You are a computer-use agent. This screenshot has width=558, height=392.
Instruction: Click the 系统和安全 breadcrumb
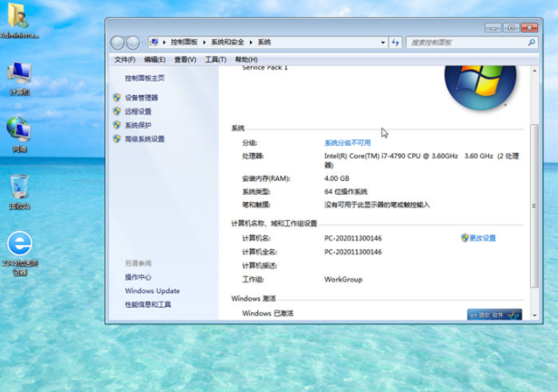point(227,42)
